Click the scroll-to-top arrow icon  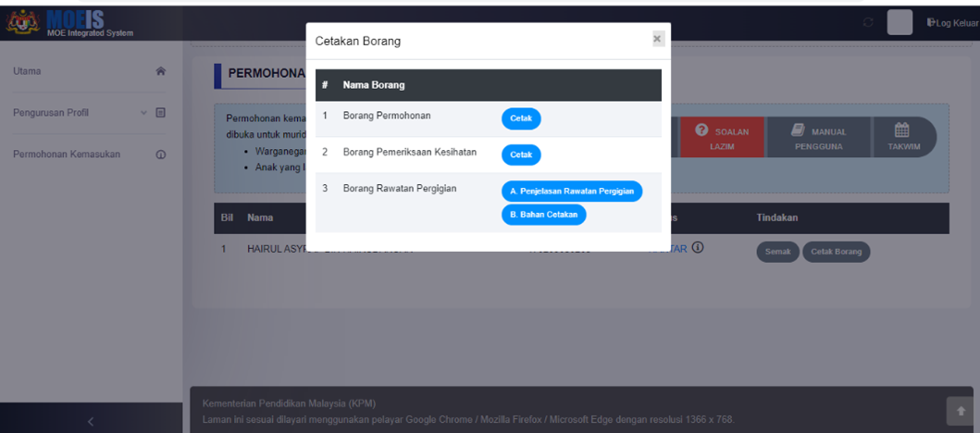(958, 411)
